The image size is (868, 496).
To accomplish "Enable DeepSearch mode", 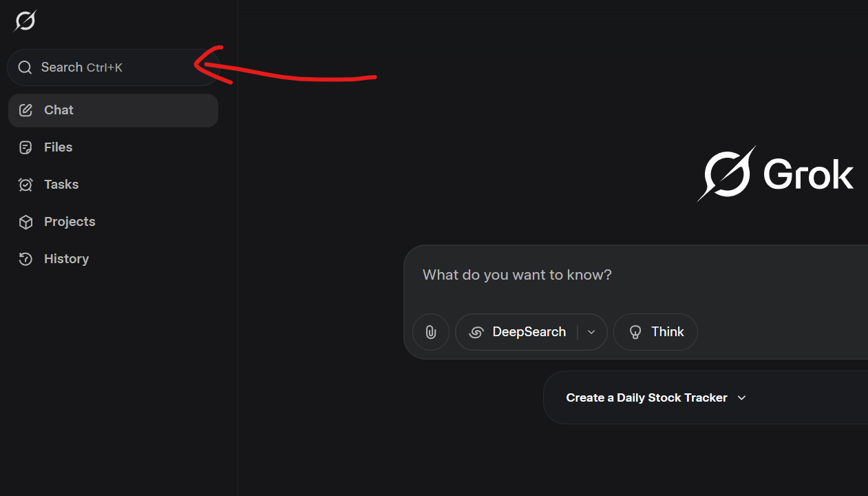I will tap(518, 332).
